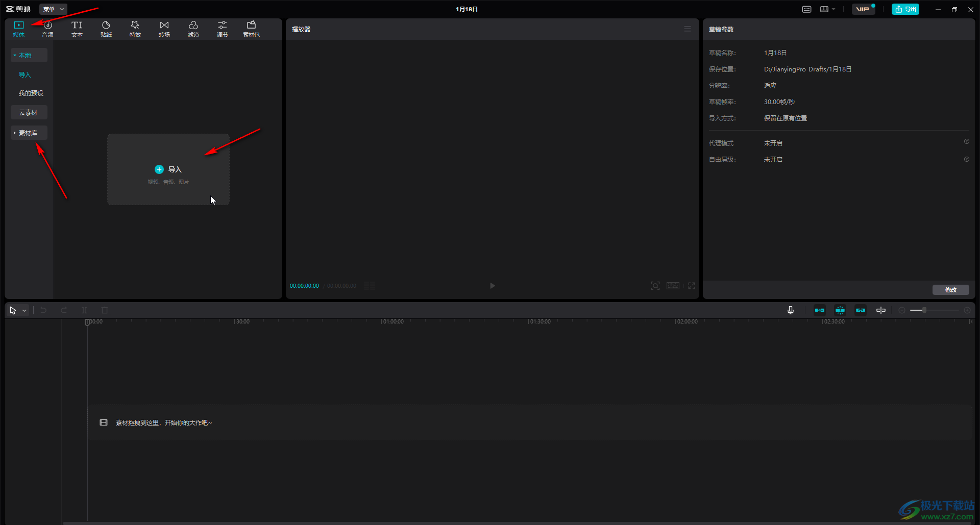This screenshot has height=525, width=980.
Task: Click the split clip tool
Action: (x=84, y=310)
